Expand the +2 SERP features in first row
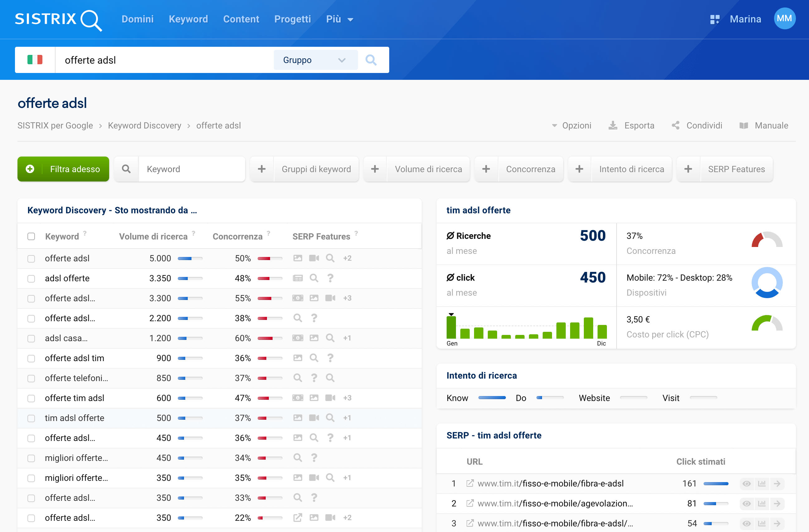809x532 pixels. [347, 258]
